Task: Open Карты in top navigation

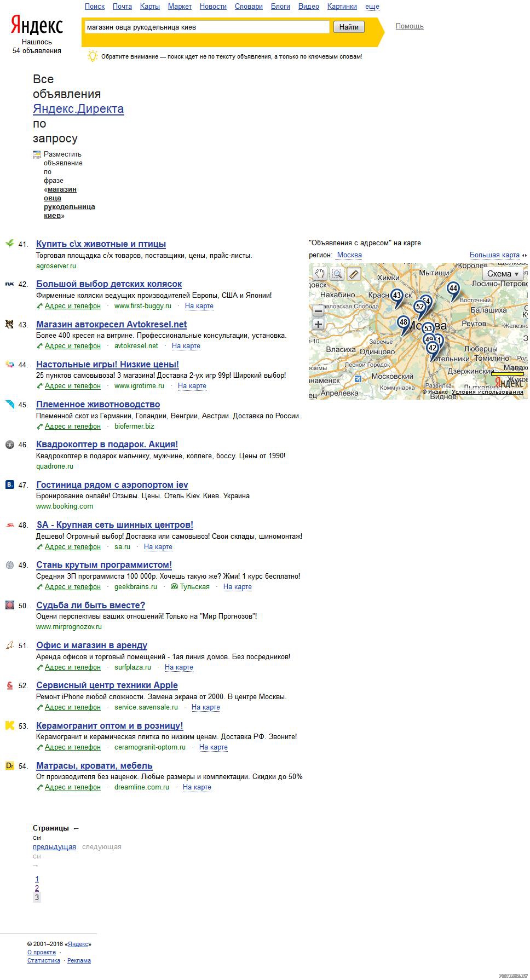Action: pyautogui.click(x=150, y=7)
